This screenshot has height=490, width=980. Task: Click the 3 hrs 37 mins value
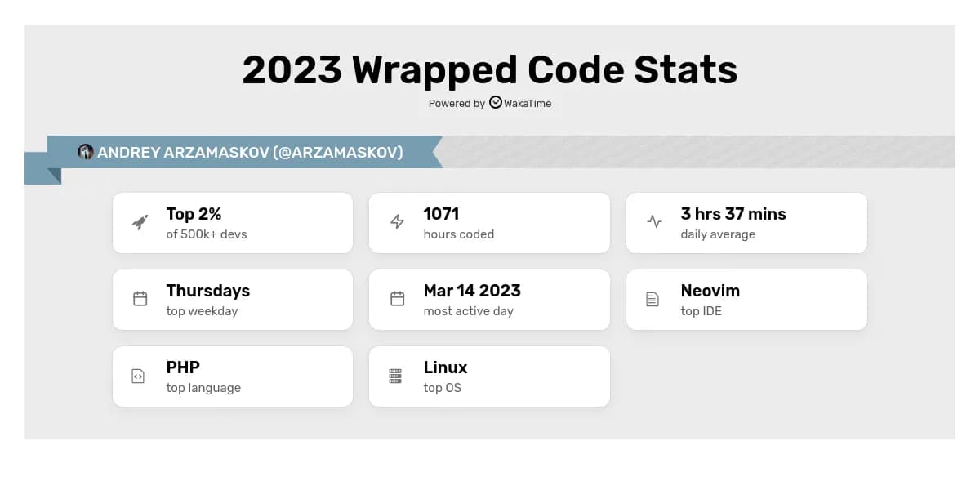[x=733, y=214]
